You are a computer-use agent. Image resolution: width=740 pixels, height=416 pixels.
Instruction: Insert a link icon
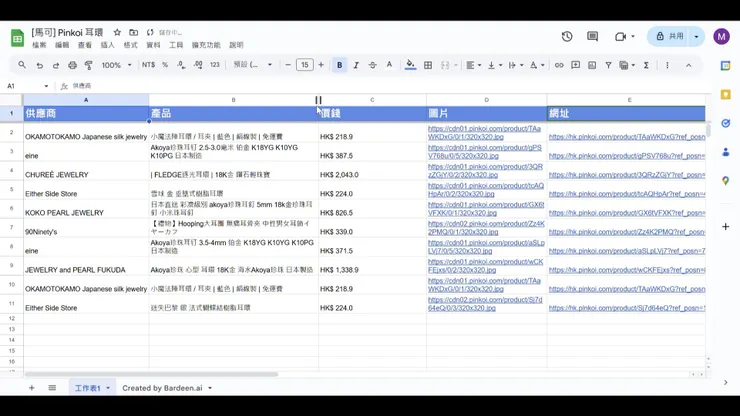559,65
